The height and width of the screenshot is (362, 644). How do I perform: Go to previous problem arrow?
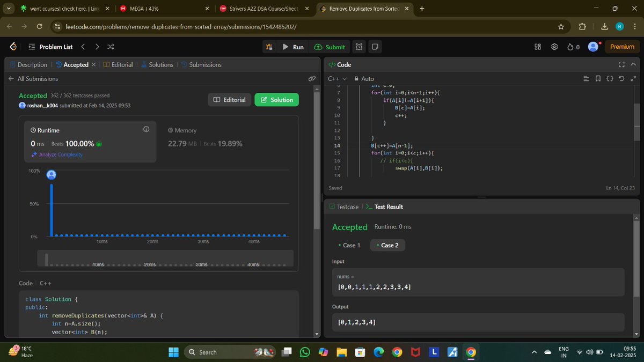pos(83,47)
